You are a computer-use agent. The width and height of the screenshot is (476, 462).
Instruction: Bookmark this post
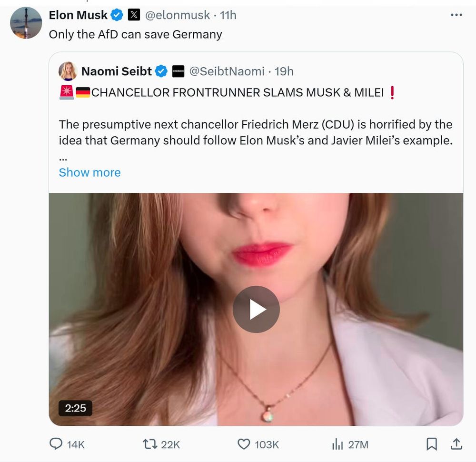432,444
